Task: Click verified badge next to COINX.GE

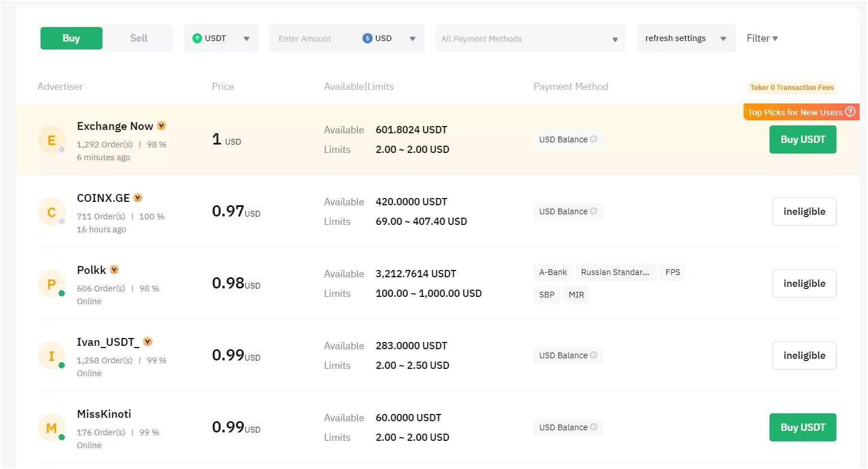Action: click(x=138, y=197)
